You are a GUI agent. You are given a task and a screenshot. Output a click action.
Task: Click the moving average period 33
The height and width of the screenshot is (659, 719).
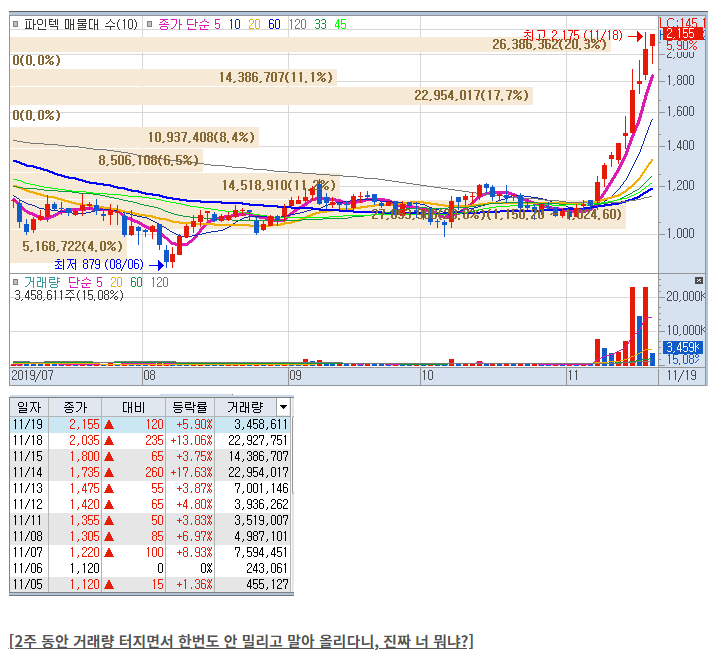(x=321, y=24)
